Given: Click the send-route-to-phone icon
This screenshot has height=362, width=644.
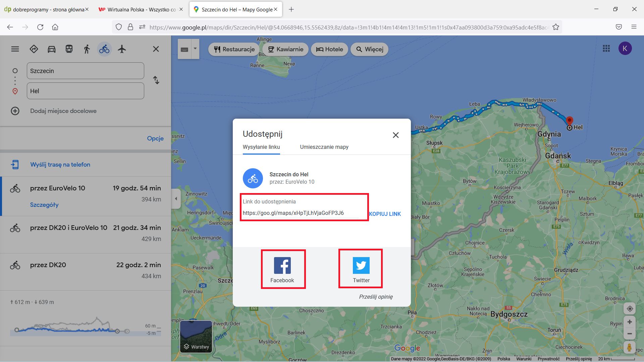Looking at the screenshot, I should (x=15, y=164).
